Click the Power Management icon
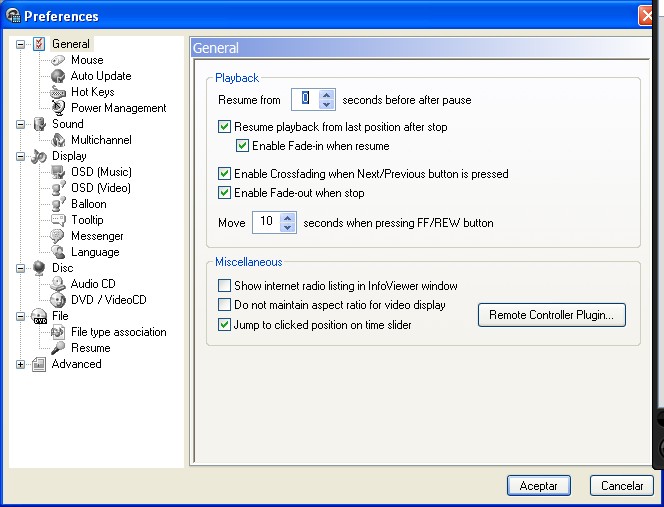The width and height of the screenshot is (664, 507). pyautogui.click(x=58, y=108)
